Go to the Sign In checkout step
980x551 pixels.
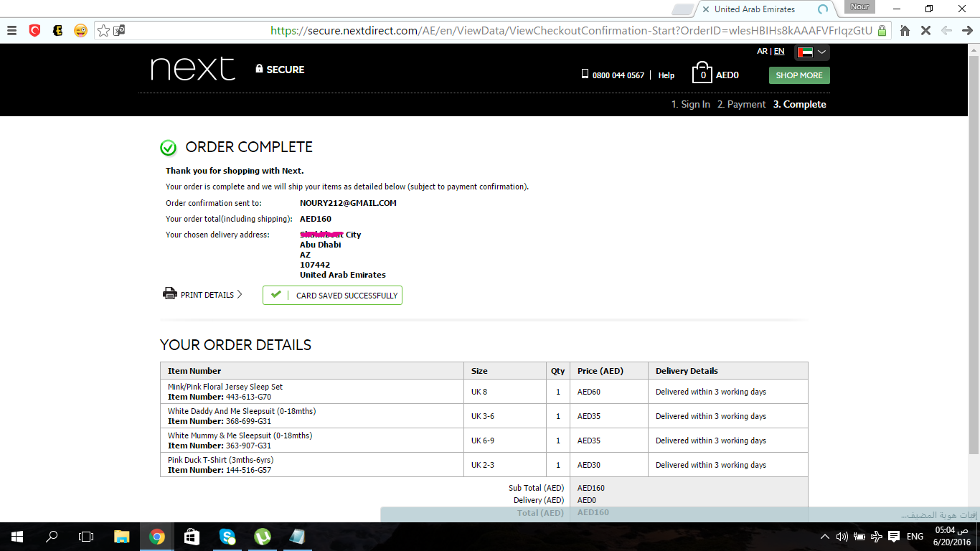click(x=690, y=104)
